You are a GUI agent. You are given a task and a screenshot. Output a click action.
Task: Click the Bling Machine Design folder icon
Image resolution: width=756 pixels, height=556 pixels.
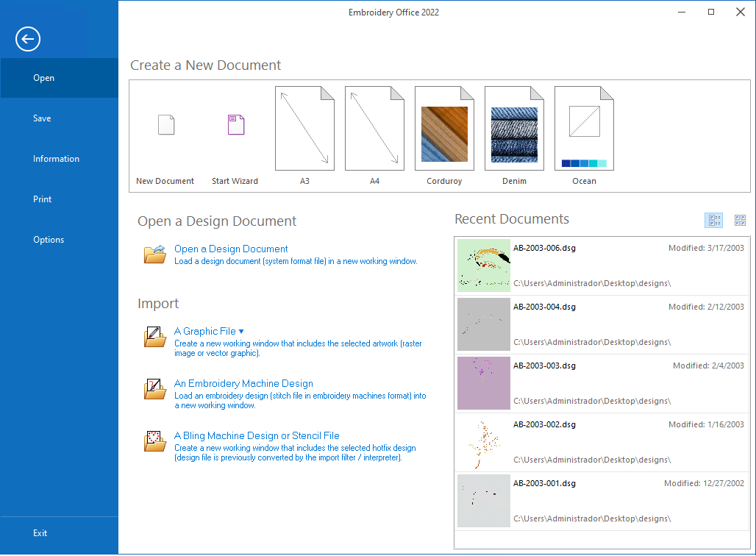click(155, 441)
